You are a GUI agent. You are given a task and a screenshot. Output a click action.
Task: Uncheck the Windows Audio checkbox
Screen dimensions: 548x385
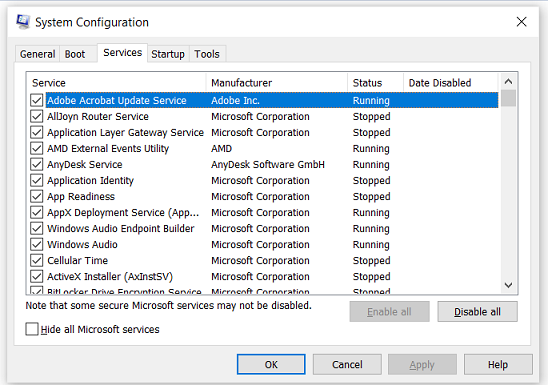[x=37, y=245]
